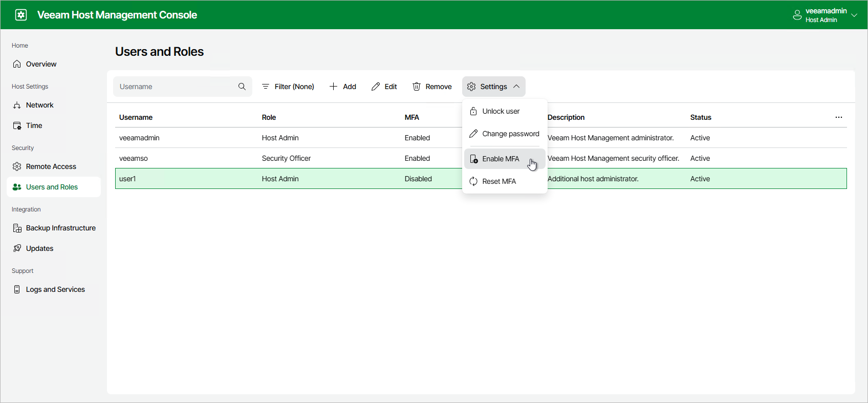The height and width of the screenshot is (403, 868).
Task: Go to Backup Infrastructure
Action: coord(54,228)
